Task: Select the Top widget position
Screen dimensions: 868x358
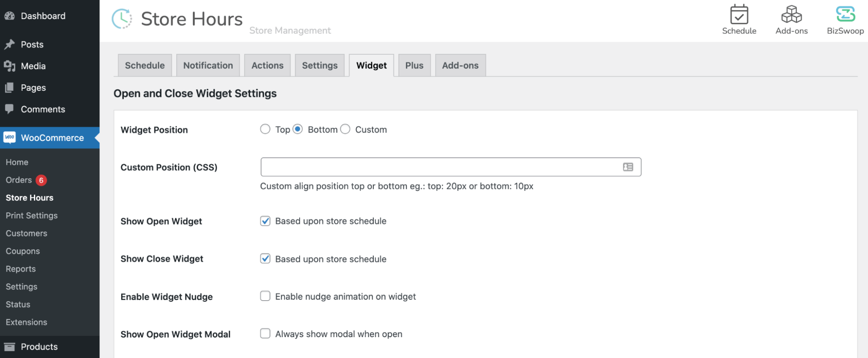Action: point(265,129)
